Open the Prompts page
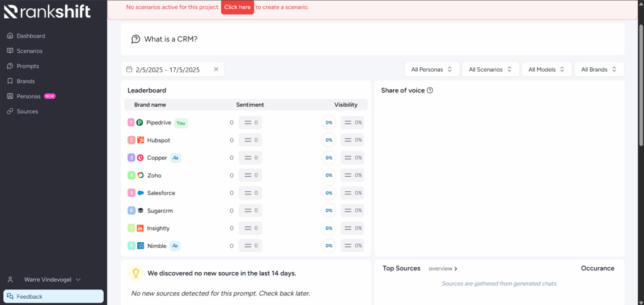This screenshot has width=644, height=305. pyautogui.click(x=28, y=66)
